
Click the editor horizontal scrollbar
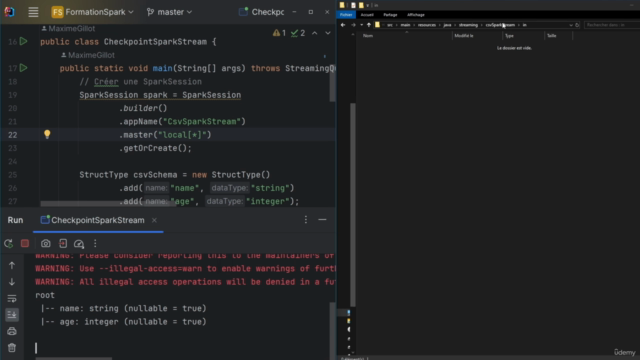click(x=108, y=203)
